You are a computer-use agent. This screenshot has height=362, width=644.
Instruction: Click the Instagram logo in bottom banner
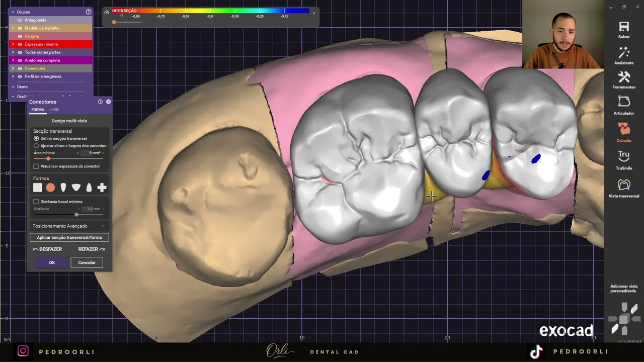tap(23, 351)
